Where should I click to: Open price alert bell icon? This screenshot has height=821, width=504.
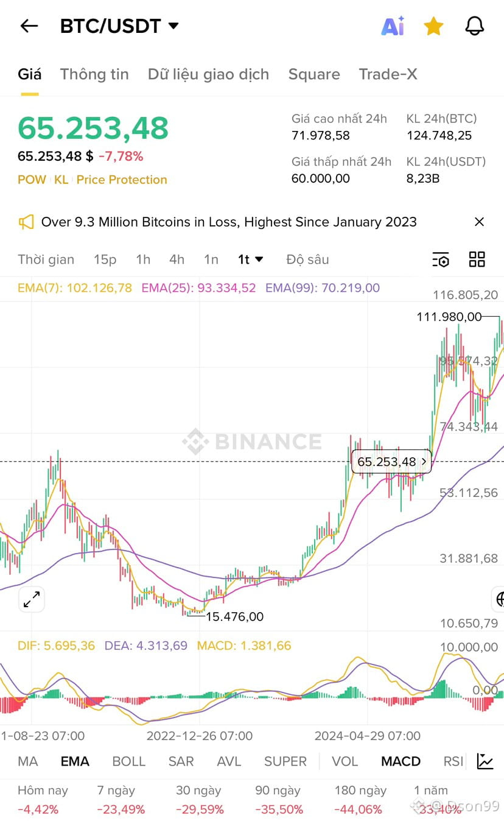tap(474, 26)
